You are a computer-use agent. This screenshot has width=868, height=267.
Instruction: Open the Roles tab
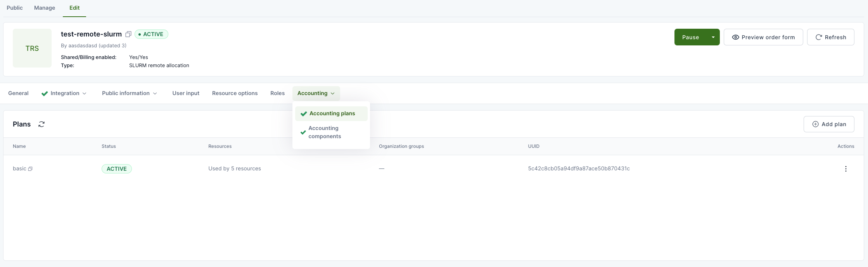click(277, 93)
